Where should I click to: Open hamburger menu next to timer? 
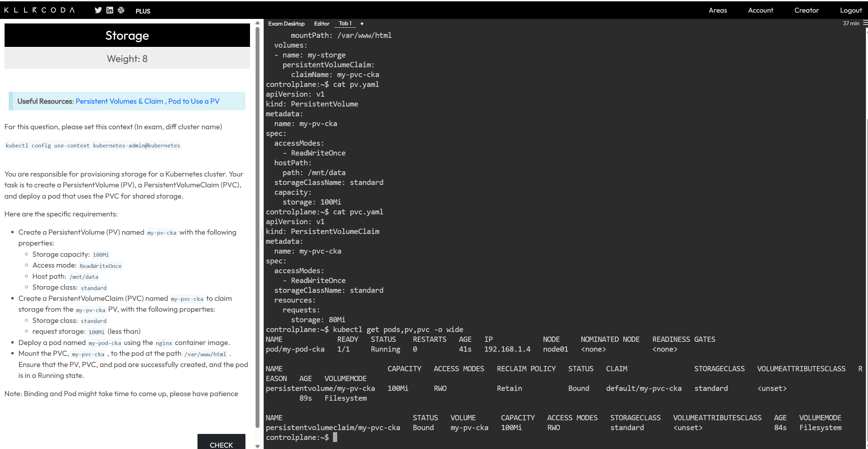pos(865,23)
